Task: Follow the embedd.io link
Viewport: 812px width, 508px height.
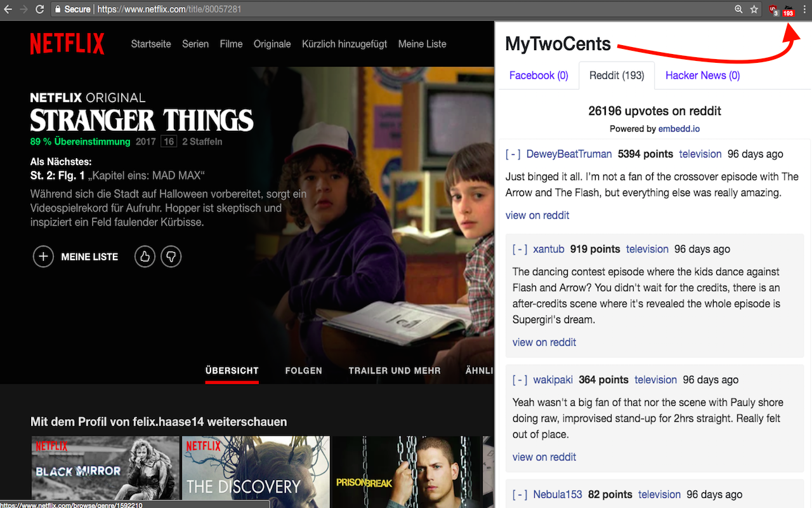Action: click(x=679, y=128)
